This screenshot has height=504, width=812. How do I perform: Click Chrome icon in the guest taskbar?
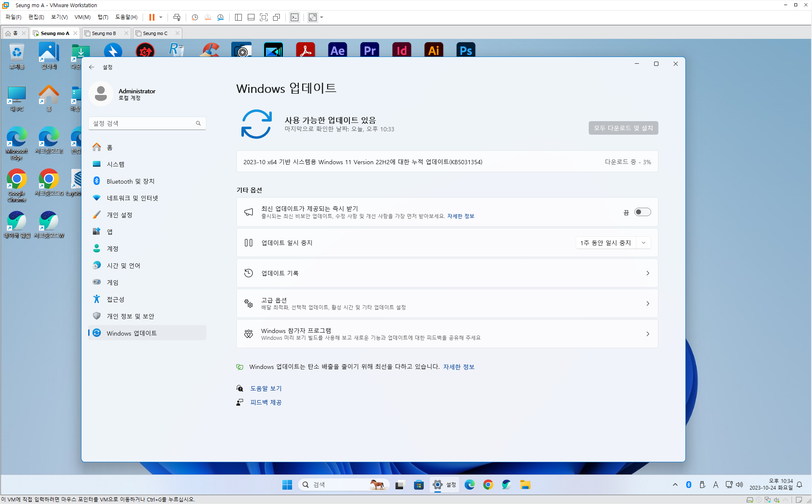(488, 485)
